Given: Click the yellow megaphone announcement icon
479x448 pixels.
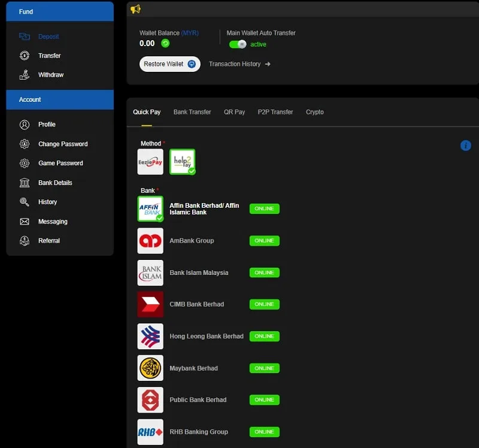Looking at the screenshot, I should pos(136,9).
